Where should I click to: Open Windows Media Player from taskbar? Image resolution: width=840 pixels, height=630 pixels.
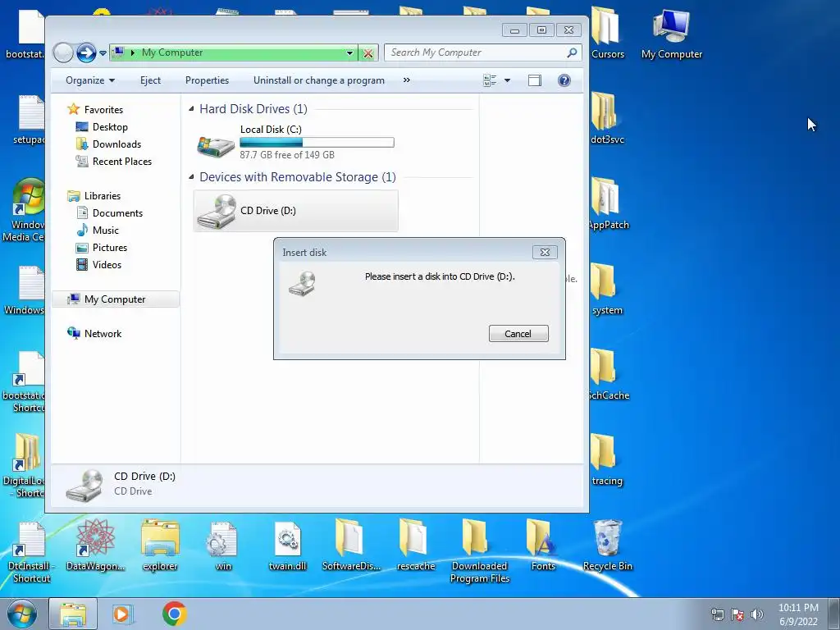(x=122, y=614)
